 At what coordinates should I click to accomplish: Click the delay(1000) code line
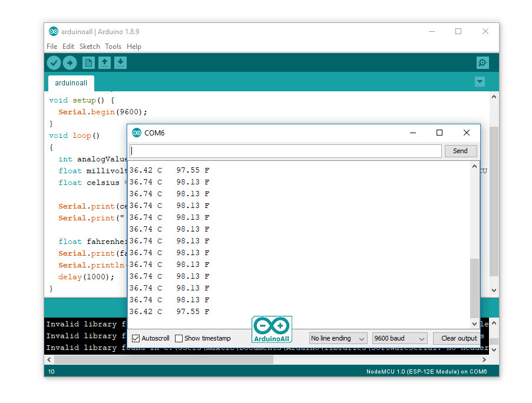click(86, 277)
